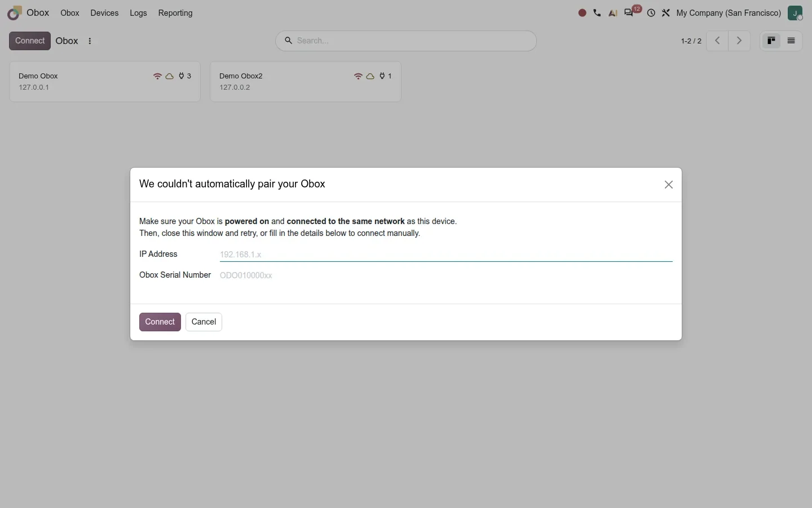This screenshot has height=508, width=812.
Task: Click wifi icon on Demo Obox card
Action: tap(157, 76)
